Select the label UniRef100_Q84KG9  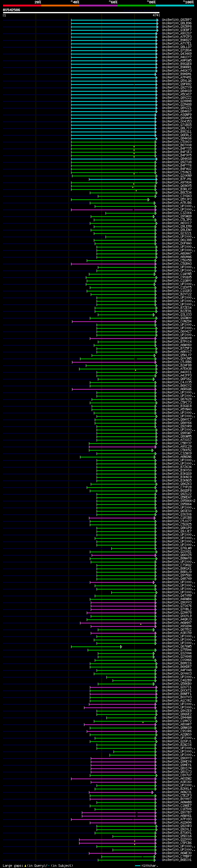(x=177, y=91)
